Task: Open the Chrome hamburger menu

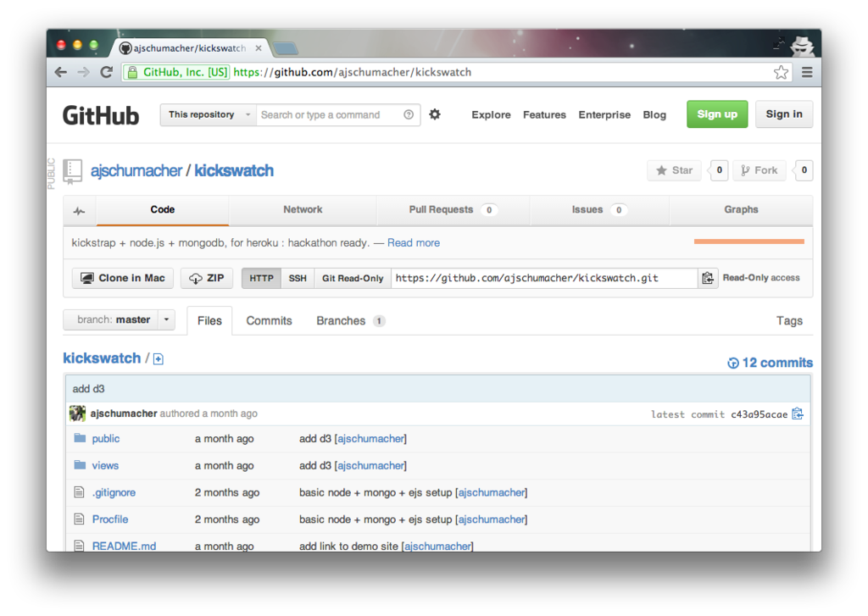Action: (x=807, y=73)
